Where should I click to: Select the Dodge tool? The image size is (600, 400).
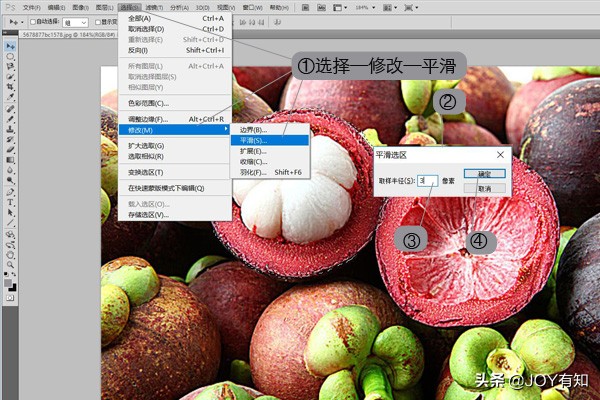coord(10,180)
